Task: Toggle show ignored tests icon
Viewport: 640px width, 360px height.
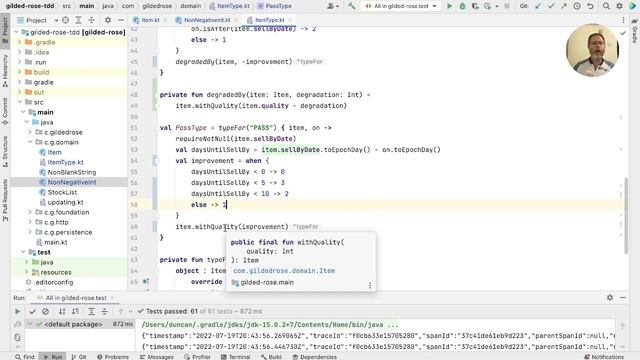Action: 45,311
